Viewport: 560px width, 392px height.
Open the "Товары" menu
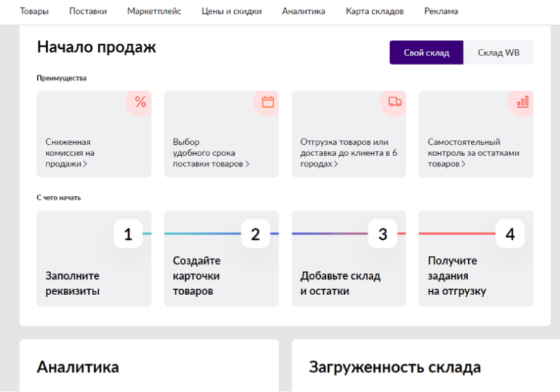pyautogui.click(x=34, y=12)
